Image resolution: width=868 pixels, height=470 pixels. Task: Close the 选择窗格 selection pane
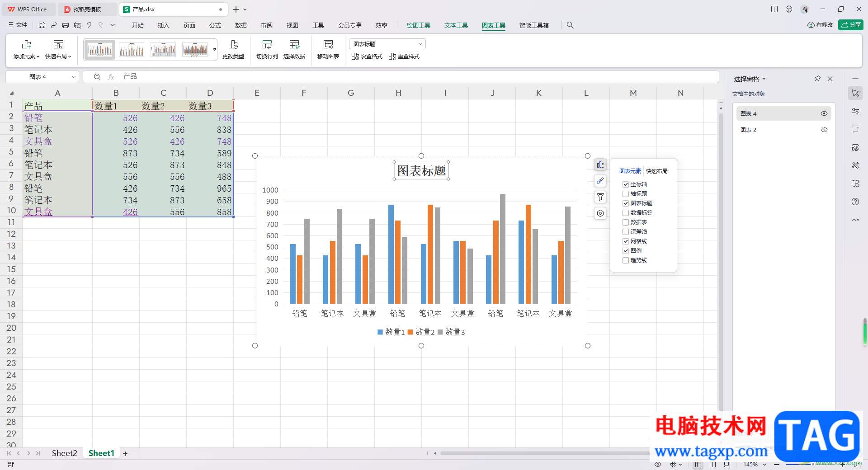830,79
